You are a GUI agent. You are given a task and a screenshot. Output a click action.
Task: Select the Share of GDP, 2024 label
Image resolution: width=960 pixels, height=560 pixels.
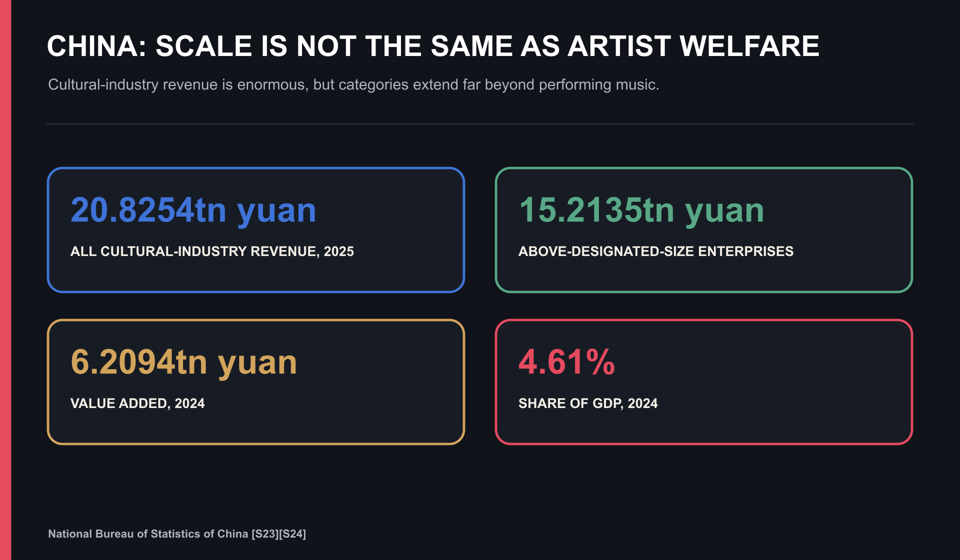click(x=588, y=403)
